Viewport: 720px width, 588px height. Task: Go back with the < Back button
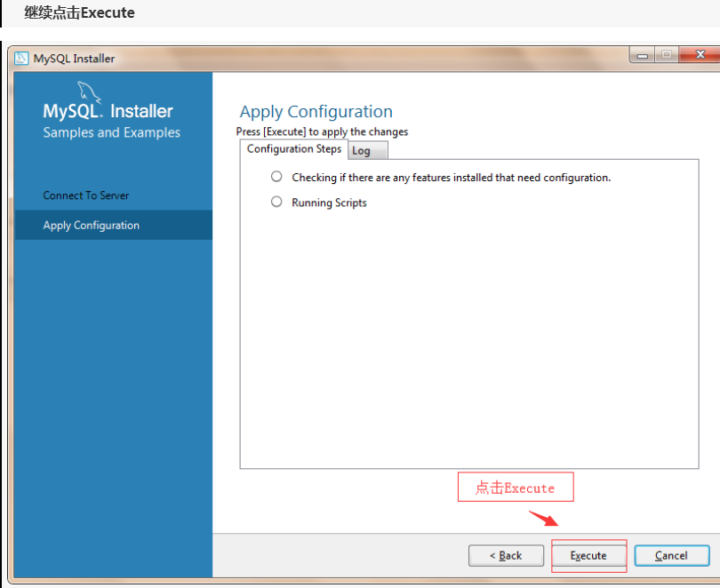tap(506, 555)
